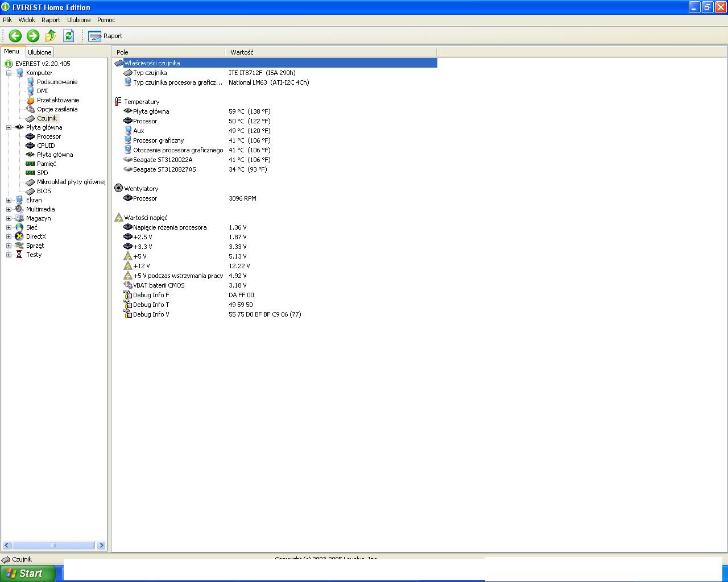Expand the Sieć tree node
This screenshot has height=582, width=728.
[9, 227]
